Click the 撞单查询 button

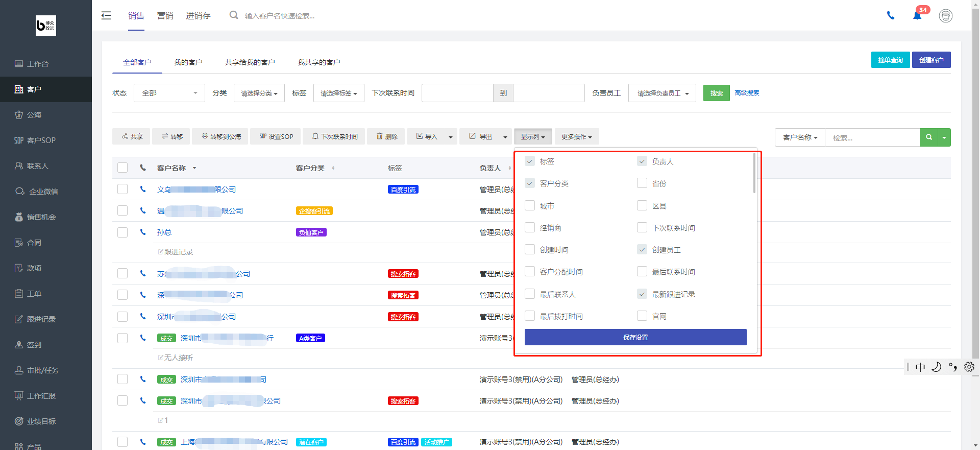pos(890,60)
